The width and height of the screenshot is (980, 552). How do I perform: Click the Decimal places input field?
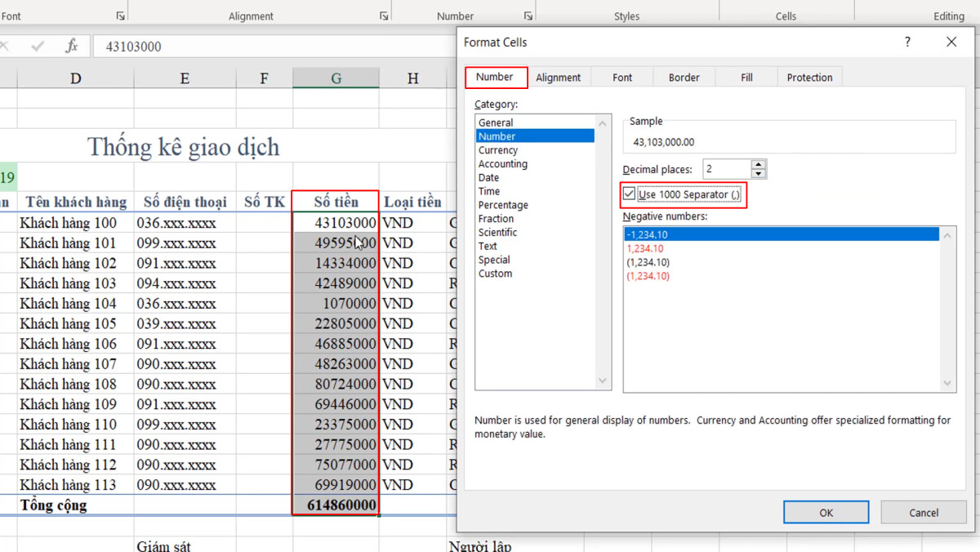pos(727,169)
